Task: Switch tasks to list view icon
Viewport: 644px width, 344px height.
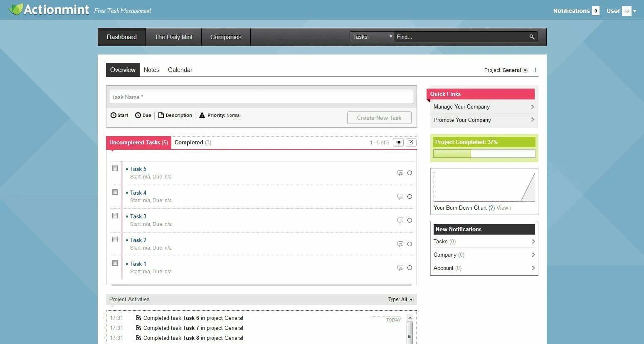Action: 398,143
